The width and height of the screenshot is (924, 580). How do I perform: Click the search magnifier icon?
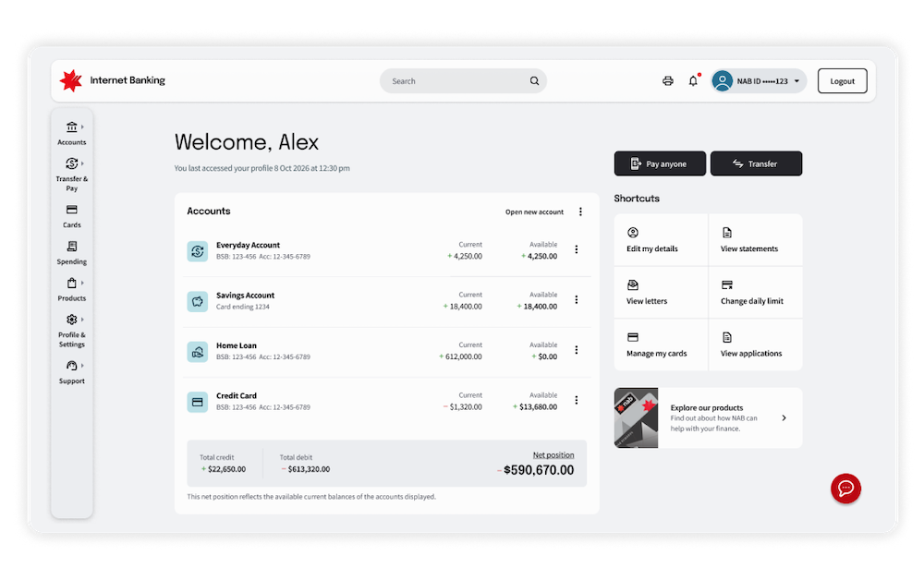click(x=534, y=81)
